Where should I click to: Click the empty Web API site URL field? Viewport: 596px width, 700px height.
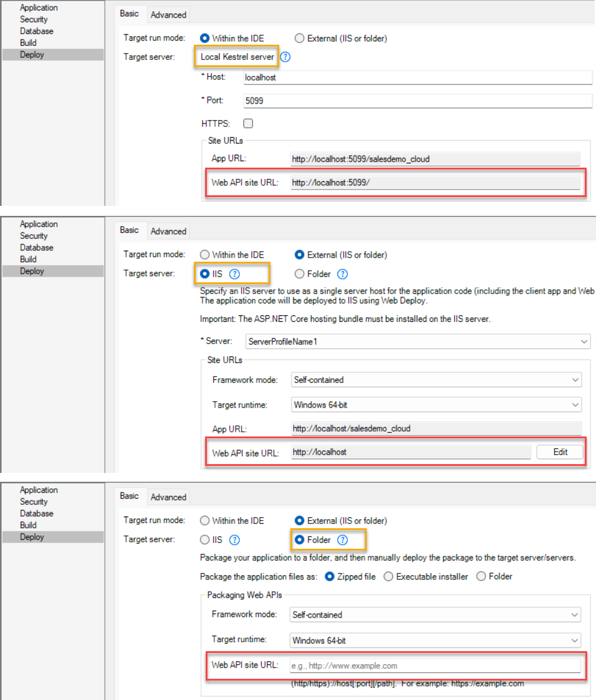[x=435, y=666]
